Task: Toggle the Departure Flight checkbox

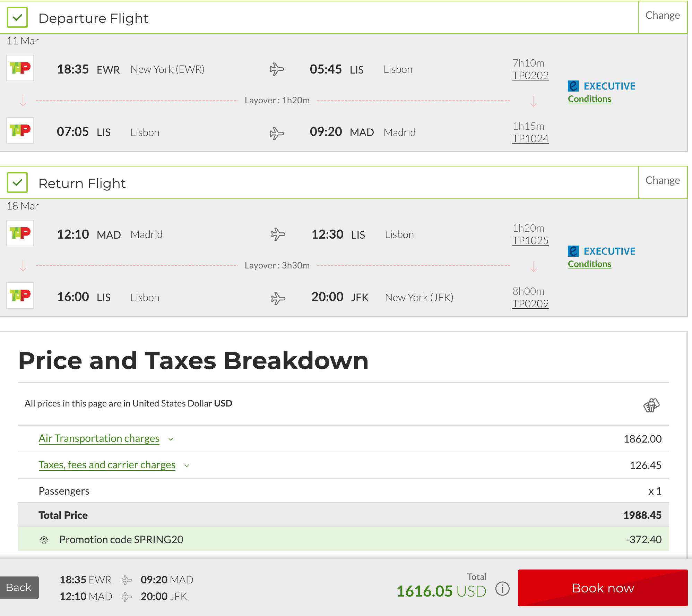Action: point(17,18)
